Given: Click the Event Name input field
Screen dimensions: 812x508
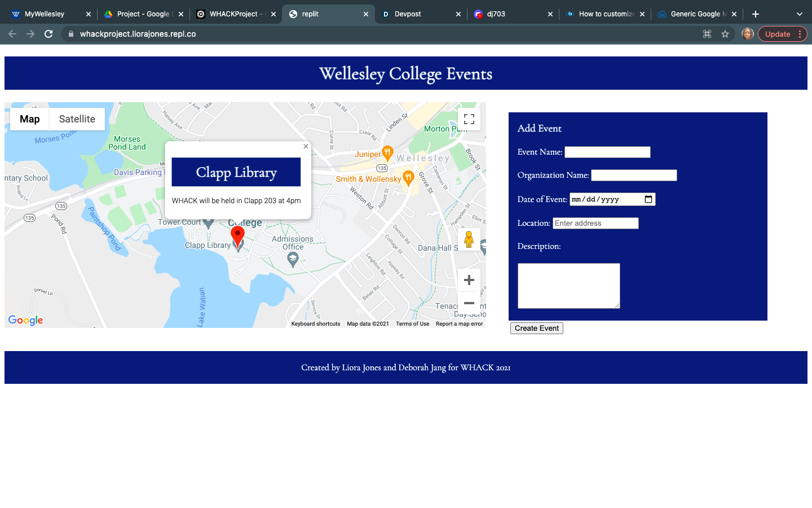Looking at the screenshot, I should point(607,152).
